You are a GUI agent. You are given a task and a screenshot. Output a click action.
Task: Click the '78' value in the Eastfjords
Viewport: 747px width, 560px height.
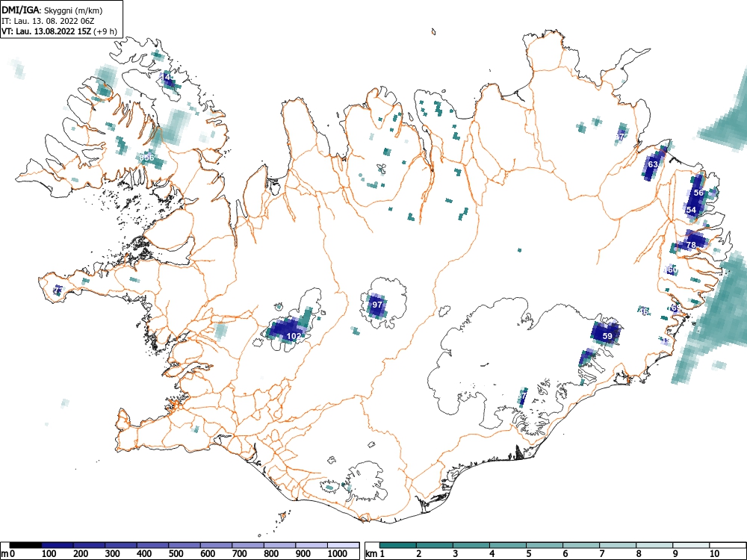tap(691, 245)
